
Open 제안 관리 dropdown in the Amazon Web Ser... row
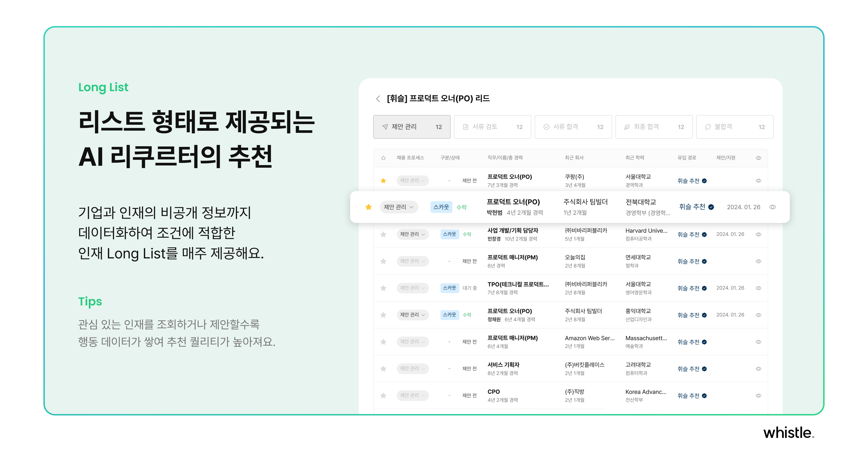(413, 342)
